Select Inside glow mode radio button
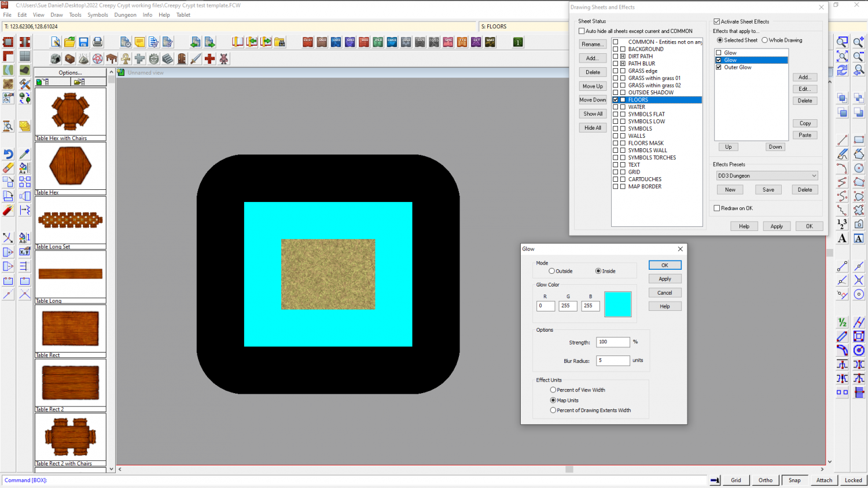The width and height of the screenshot is (868, 488). coord(598,271)
